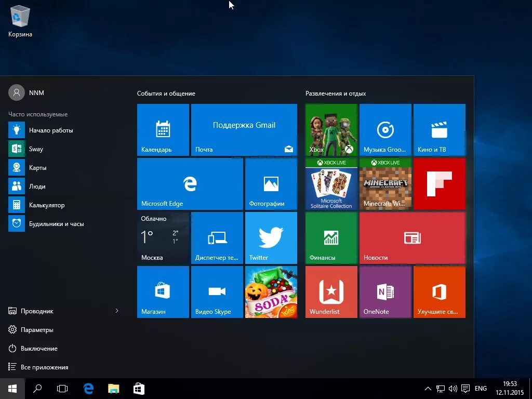The height and width of the screenshot is (399, 532).
Task: Open Task View on the taskbar
Action: [x=62, y=389]
